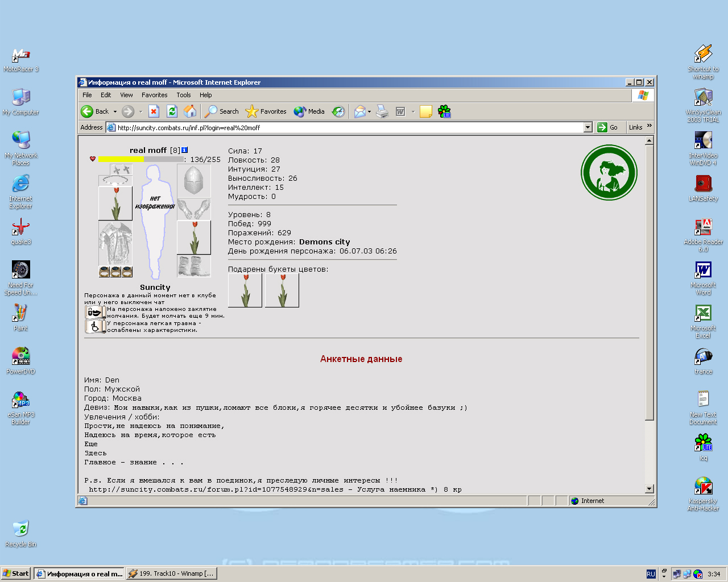Open the File menu
728x582 pixels.
click(87, 95)
